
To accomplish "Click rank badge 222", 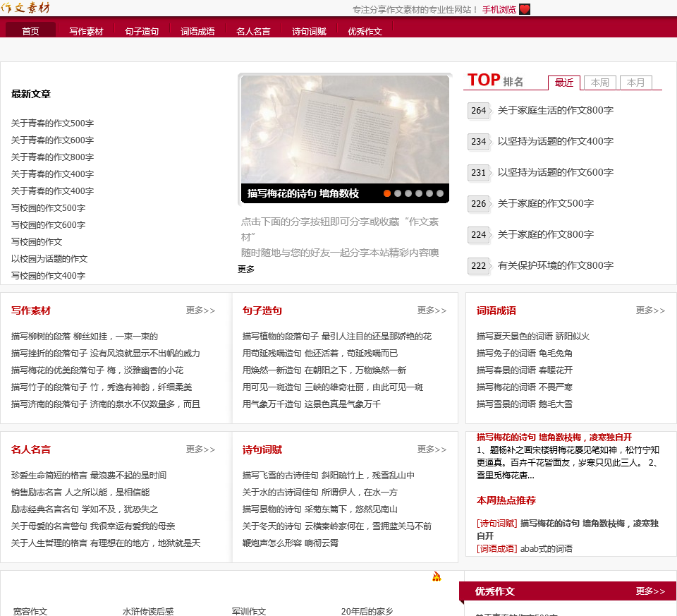I will (479, 266).
